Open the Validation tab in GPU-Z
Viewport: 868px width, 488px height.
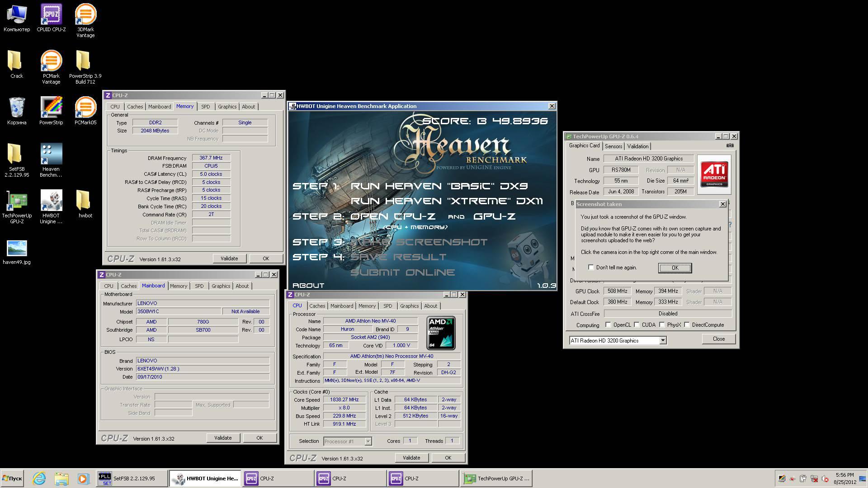pyautogui.click(x=638, y=146)
